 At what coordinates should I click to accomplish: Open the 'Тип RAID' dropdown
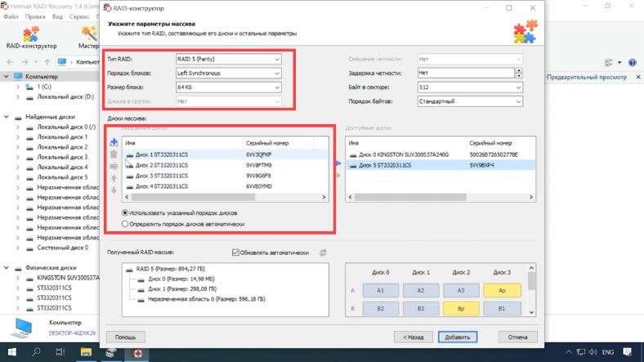(x=228, y=60)
